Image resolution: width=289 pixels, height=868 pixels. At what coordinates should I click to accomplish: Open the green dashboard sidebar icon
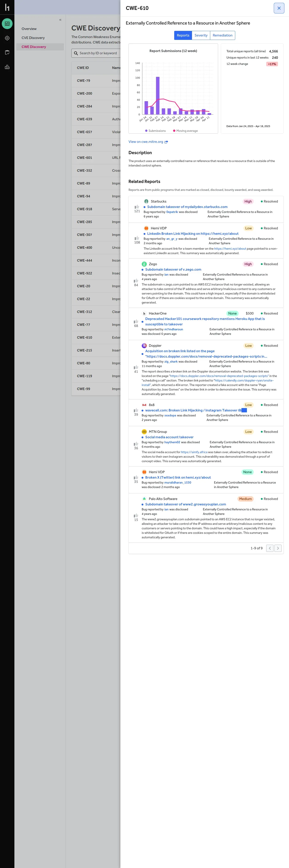7,24
